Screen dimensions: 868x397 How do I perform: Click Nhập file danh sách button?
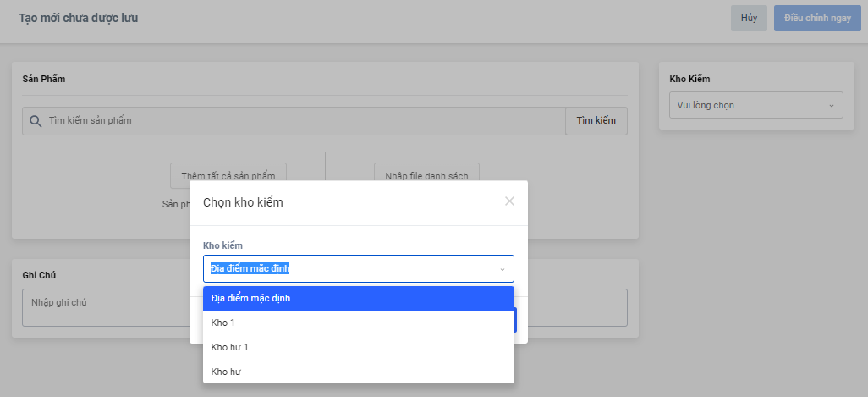click(426, 176)
